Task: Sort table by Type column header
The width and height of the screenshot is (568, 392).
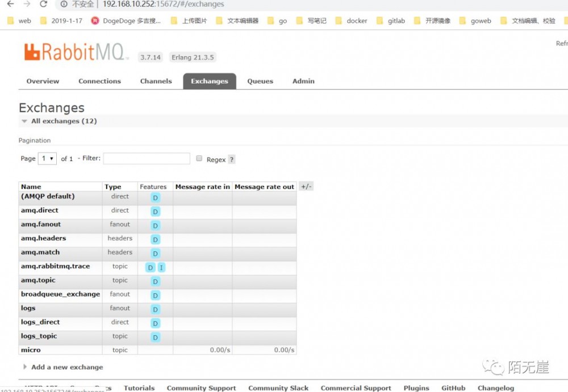Action: pyautogui.click(x=113, y=187)
